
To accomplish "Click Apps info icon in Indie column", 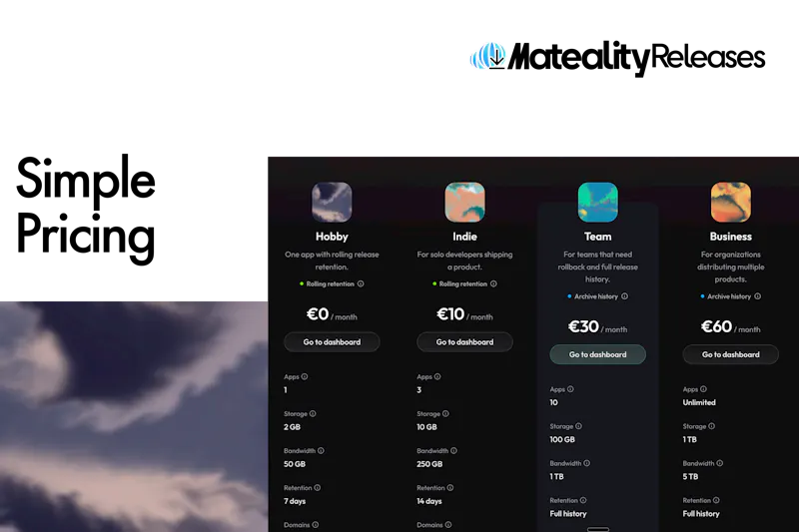I will 437,376.
